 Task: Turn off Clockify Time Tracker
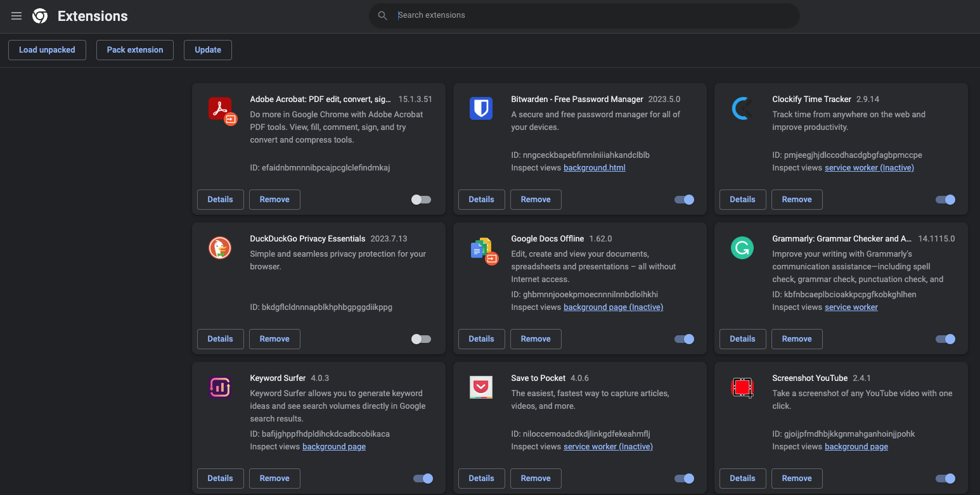946,200
